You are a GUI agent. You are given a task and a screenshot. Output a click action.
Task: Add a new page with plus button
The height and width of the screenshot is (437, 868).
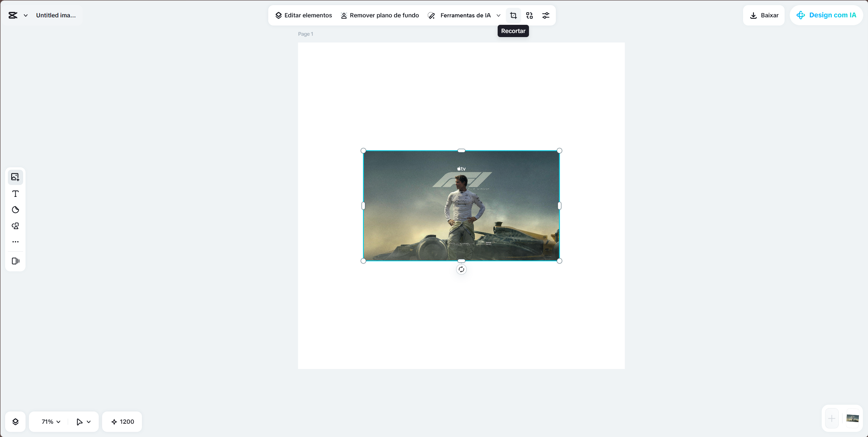pos(832,419)
